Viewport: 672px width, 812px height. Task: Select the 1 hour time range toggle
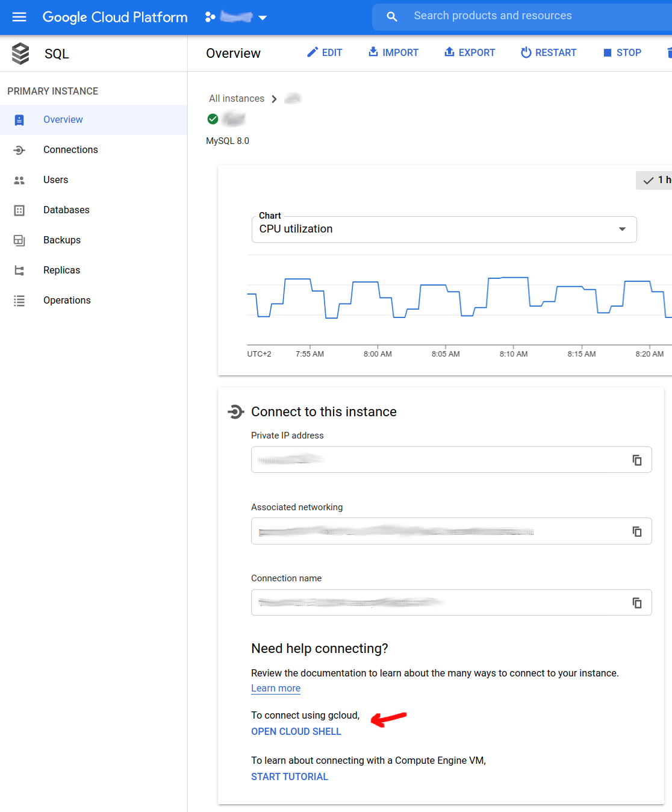click(x=655, y=180)
